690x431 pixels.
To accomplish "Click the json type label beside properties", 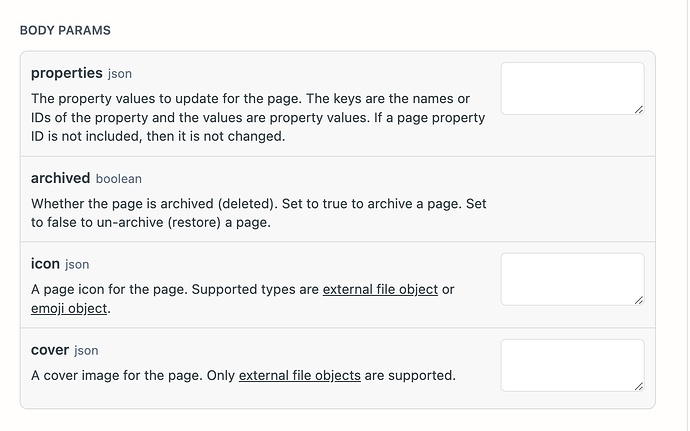I will tap(120, 74).
